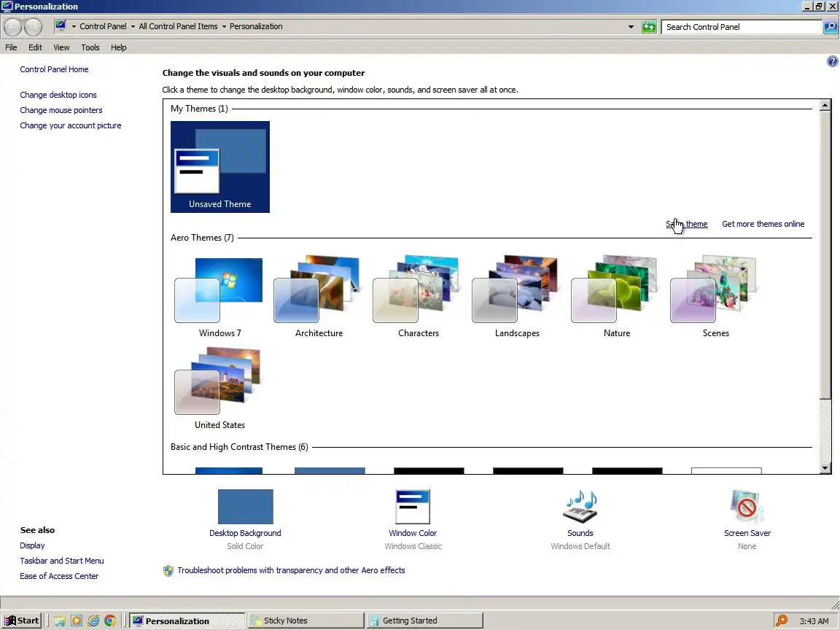Click the Control Panel breadcrumb text
Image resolution: width=840 pixels, height=630 pixels.
pos(103,26)
